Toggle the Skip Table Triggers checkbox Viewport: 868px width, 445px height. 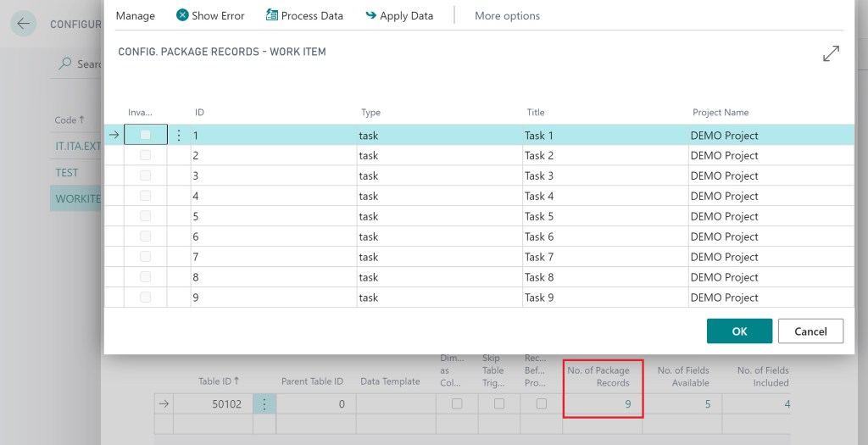click(499, 404)
